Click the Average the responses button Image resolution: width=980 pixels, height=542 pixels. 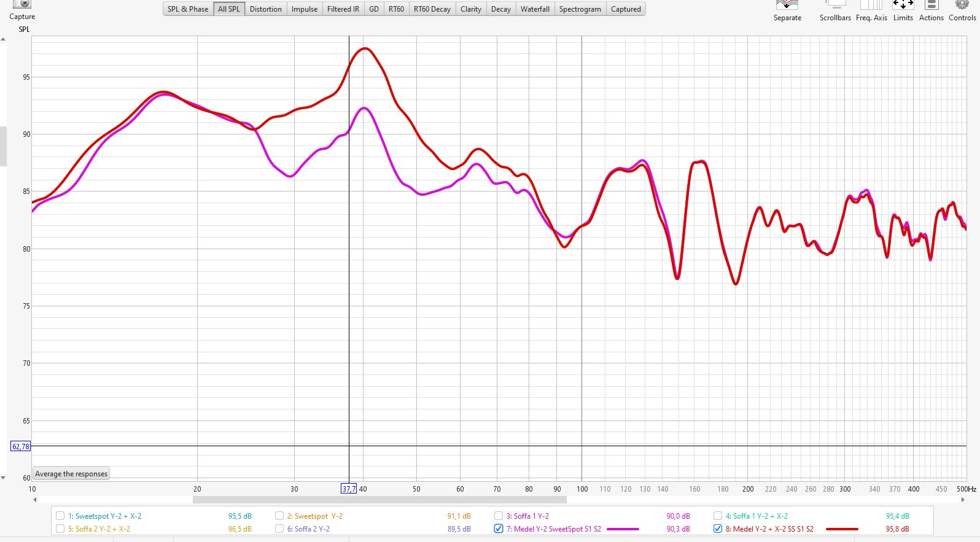click(71, 474)
